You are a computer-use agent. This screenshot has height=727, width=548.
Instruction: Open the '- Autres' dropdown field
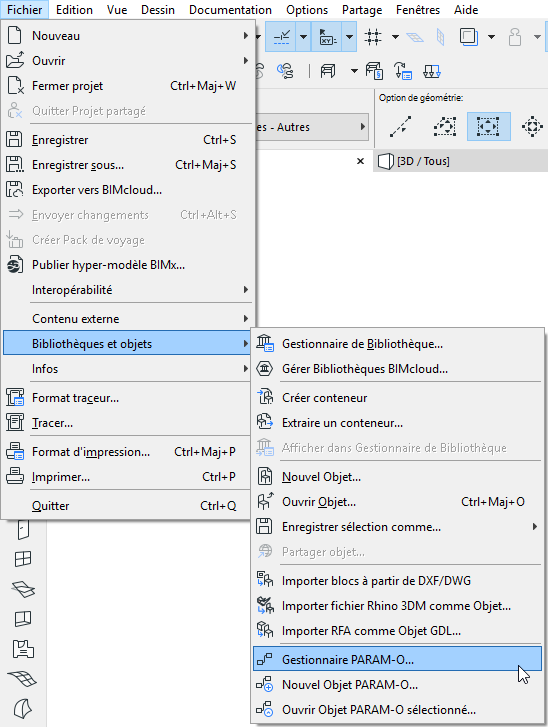312,127
